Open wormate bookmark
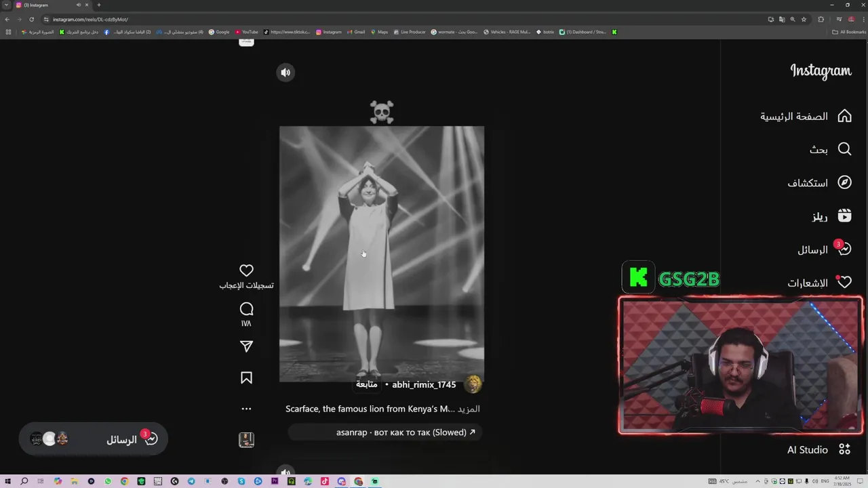868x488 pixels. click(x=454, y=32)
